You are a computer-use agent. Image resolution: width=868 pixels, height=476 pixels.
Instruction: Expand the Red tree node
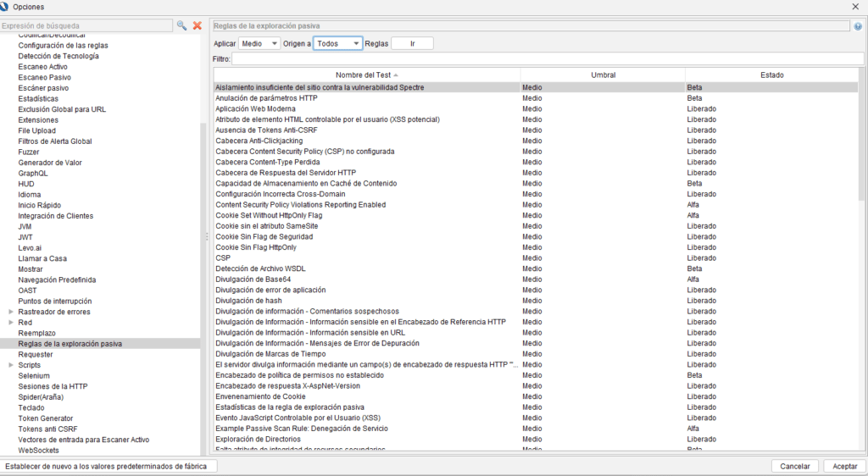pyautogui.click(x=10, y=323)
